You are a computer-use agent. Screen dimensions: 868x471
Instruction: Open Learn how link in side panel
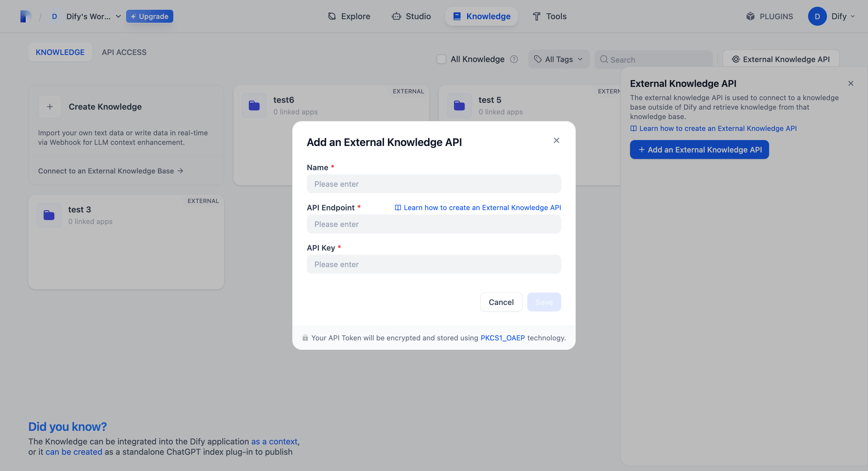point(718,129)
